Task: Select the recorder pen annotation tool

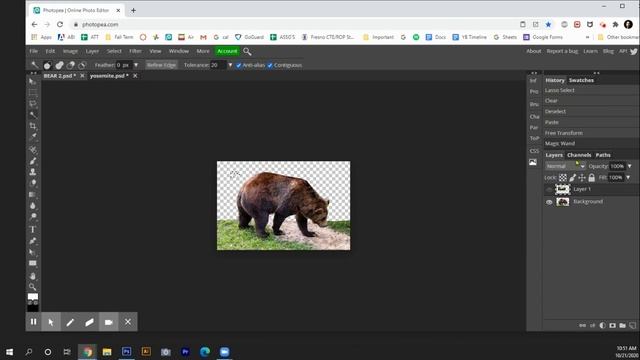Action: tap(70, 322)
